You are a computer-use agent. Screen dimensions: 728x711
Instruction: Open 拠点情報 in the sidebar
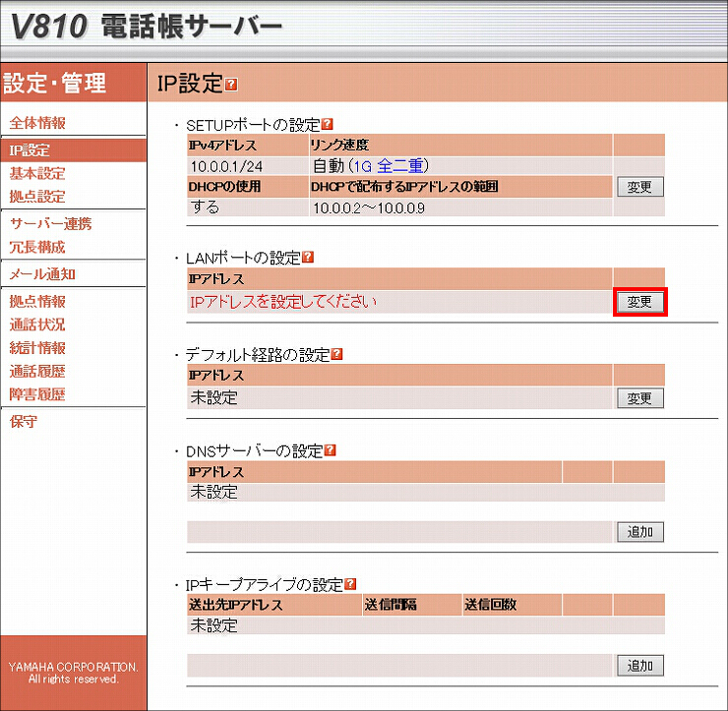click(x=37, y=302)
